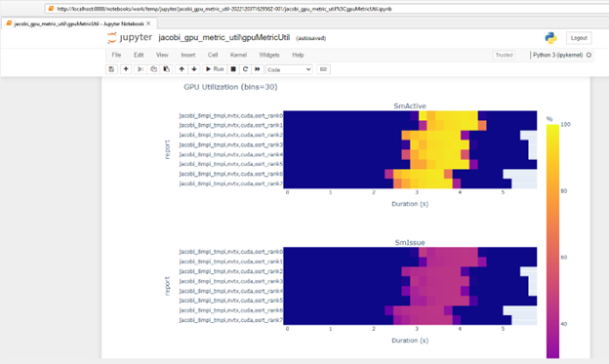
Task: Click the kernel idle status circle
Action: [589, 56]
